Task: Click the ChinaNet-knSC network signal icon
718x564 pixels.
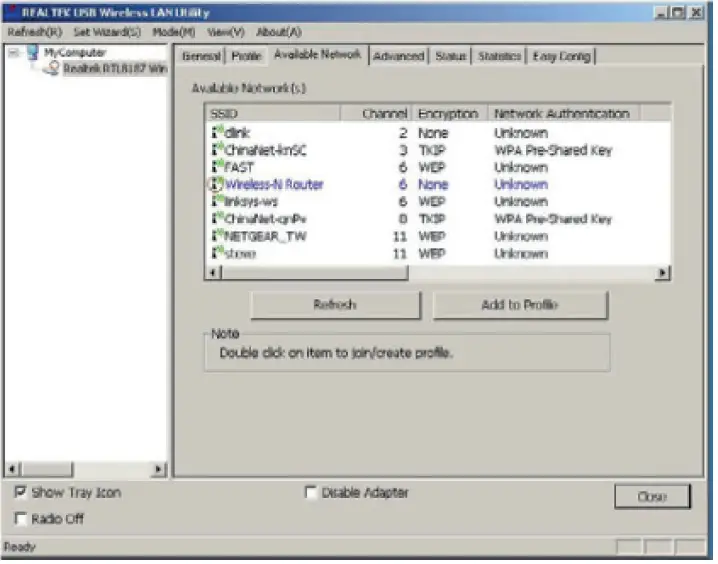Action: click(x=216, y=150)
